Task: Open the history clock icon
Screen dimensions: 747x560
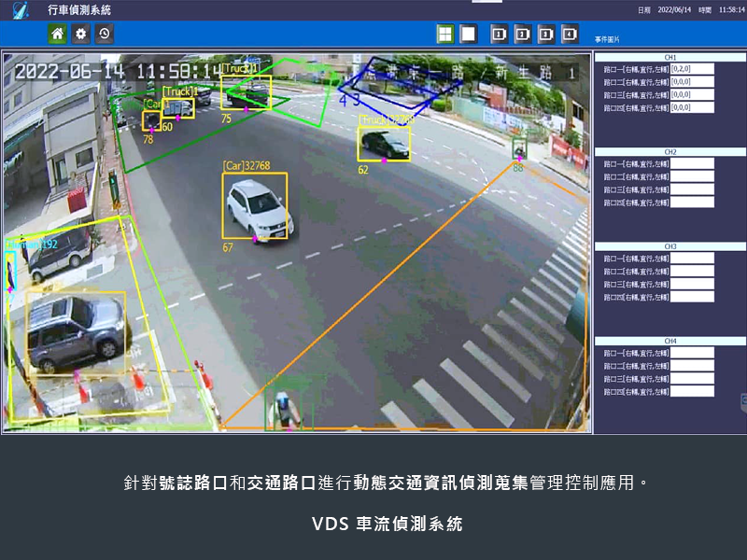Action: [105, 34]
